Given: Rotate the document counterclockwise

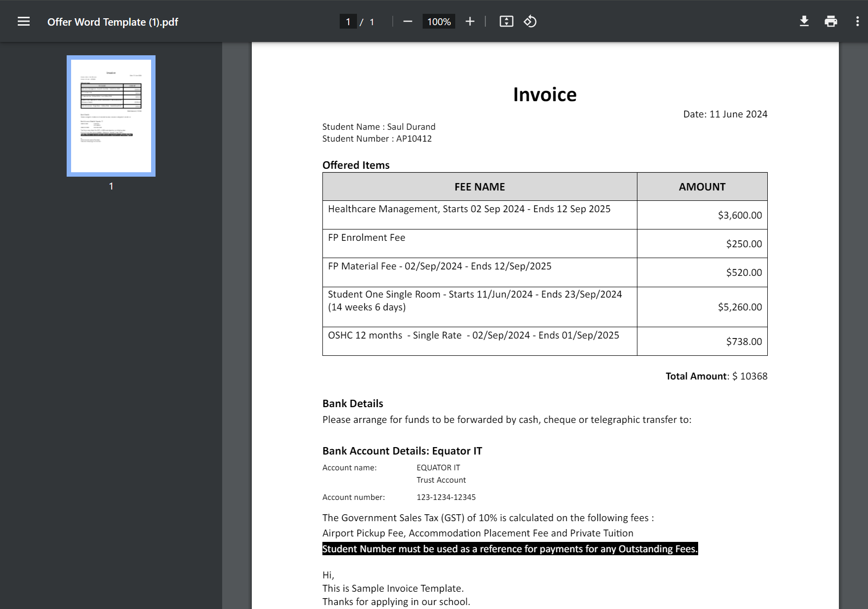Looking at the screenshot, I should tap(530, 22).
